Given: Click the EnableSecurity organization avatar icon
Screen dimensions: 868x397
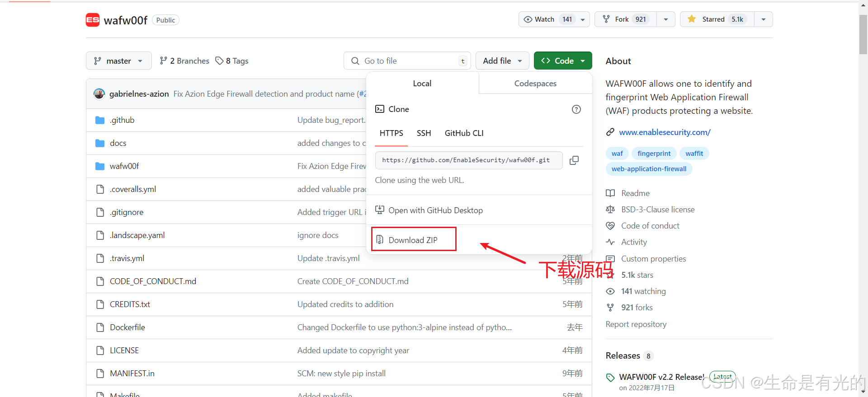Looking at the screenshot, I should 93,20.
